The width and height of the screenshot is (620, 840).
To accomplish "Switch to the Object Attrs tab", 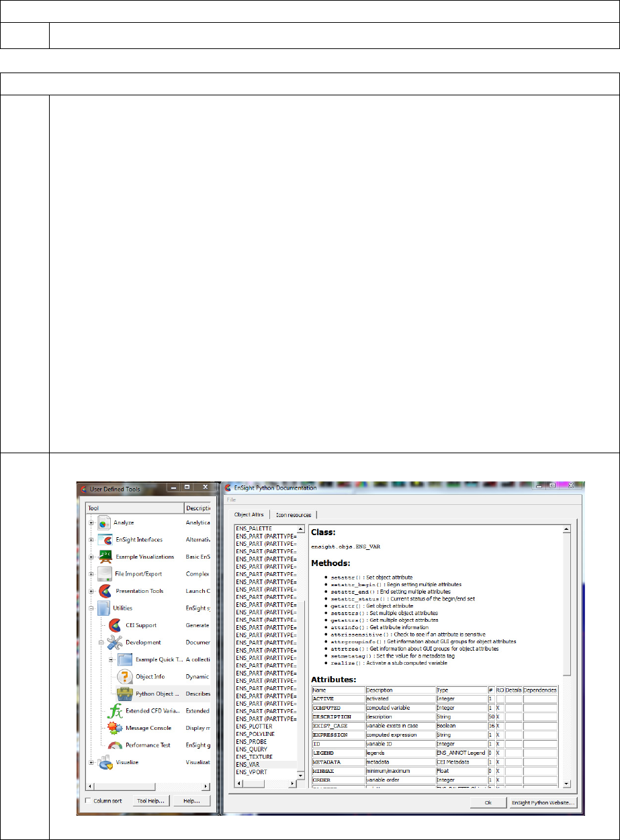I will 248,515.
